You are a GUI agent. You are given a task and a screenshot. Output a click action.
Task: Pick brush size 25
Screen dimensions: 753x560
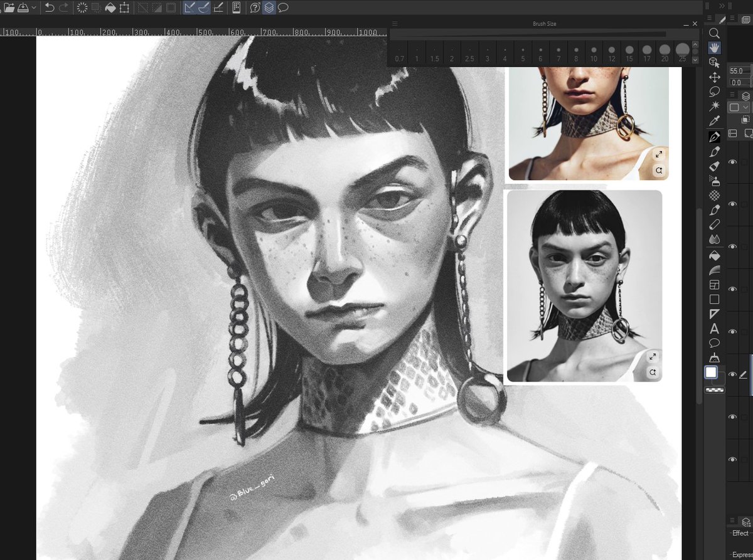click(682, 53)
